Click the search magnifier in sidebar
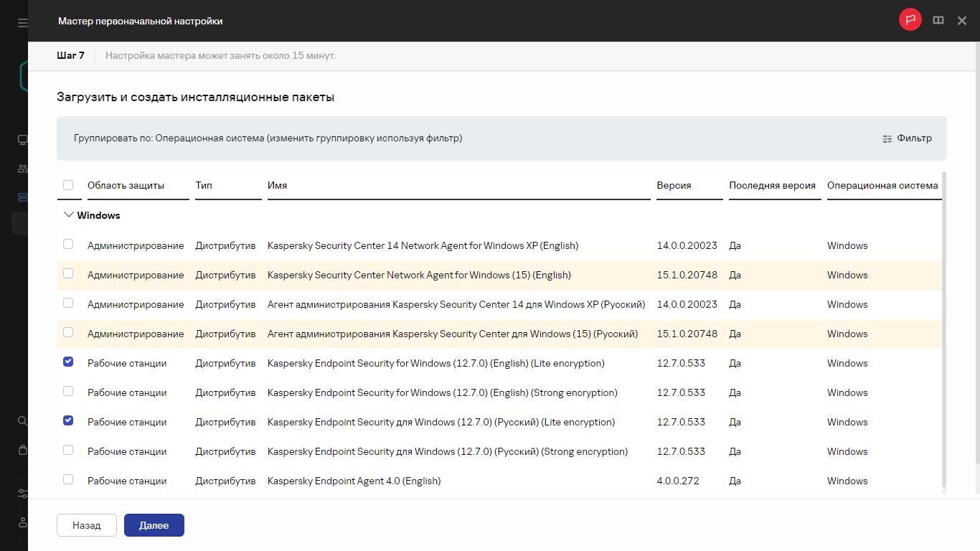The image size is (980, 551). tap(22, 421)
